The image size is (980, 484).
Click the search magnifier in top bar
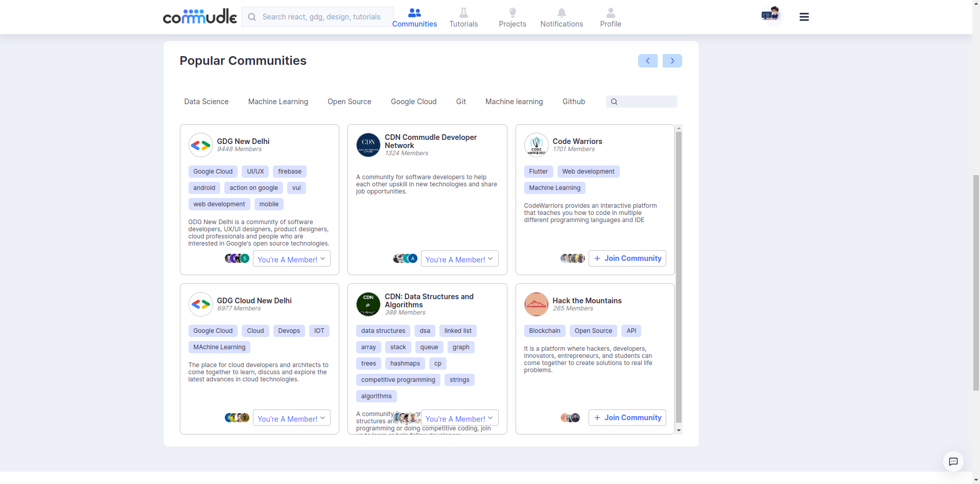[x=252, y=17]
